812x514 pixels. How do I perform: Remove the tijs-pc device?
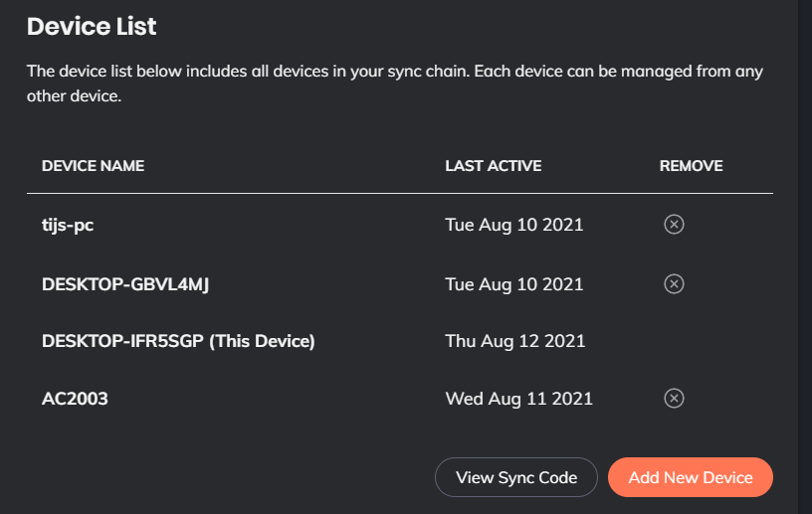click(674, 225)
